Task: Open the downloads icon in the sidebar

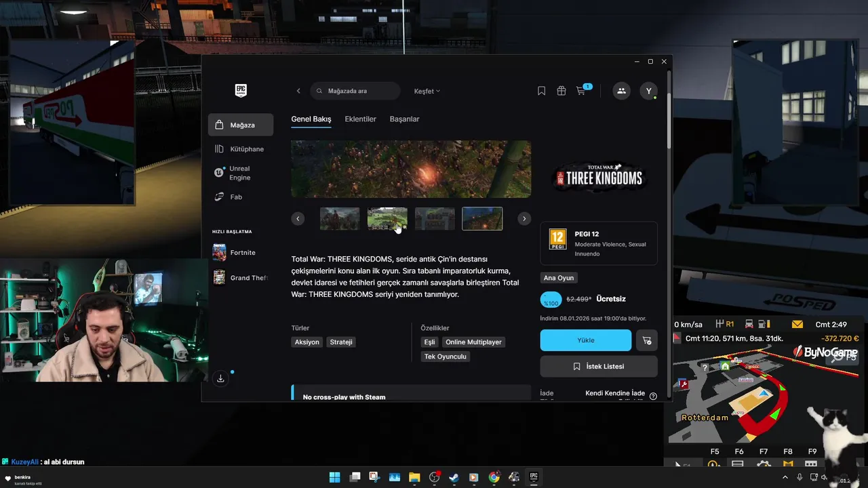Action: coord(220,379)
